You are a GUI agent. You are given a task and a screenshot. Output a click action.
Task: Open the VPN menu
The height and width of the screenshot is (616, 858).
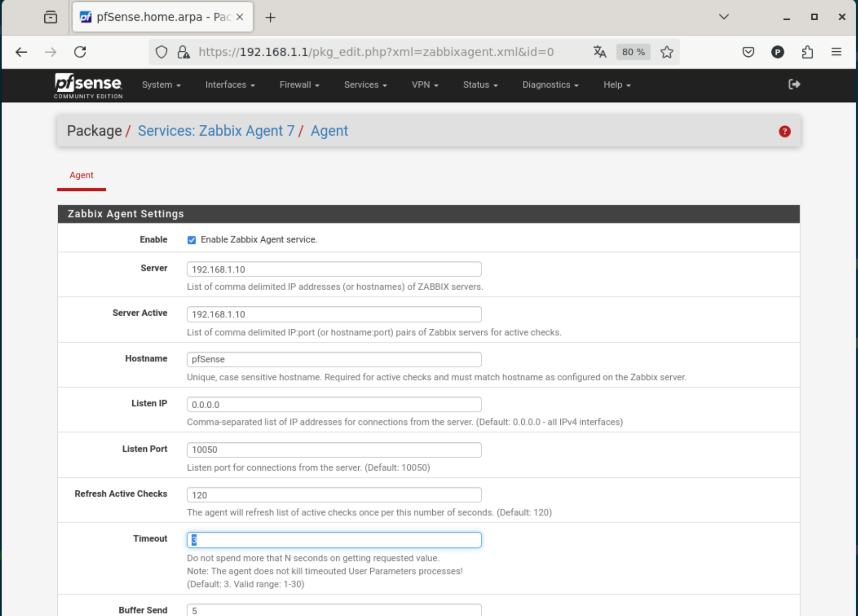(425, 85)
